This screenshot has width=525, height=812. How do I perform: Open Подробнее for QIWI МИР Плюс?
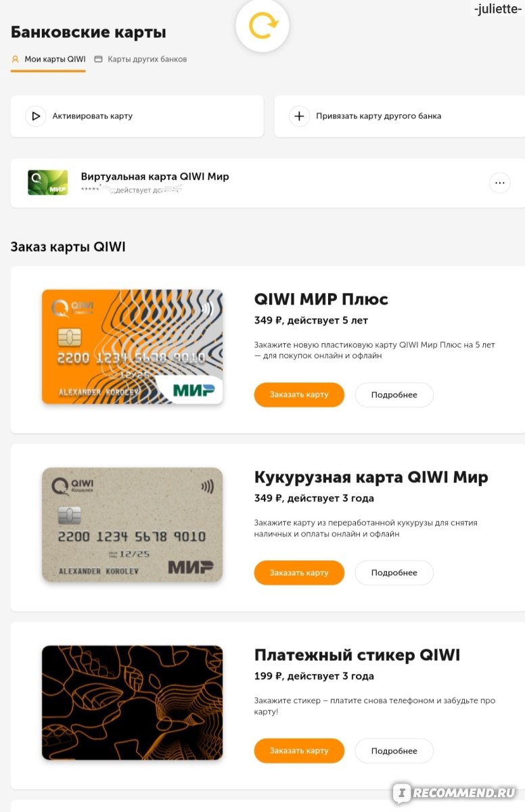tap(394, 394)
